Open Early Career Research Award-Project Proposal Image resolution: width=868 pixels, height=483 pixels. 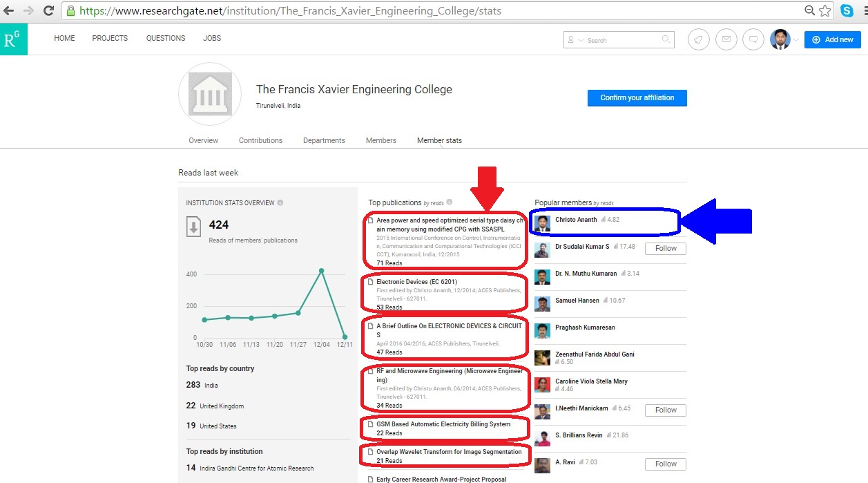point(441,479)
